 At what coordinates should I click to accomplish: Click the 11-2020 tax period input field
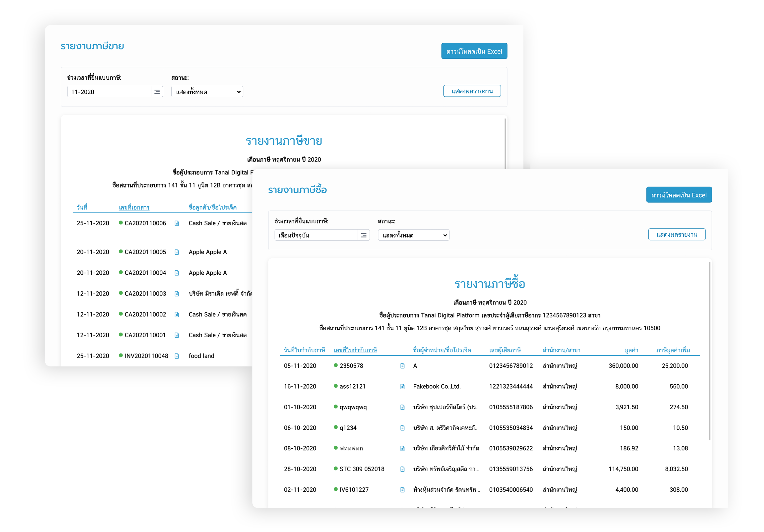(109, 92)
